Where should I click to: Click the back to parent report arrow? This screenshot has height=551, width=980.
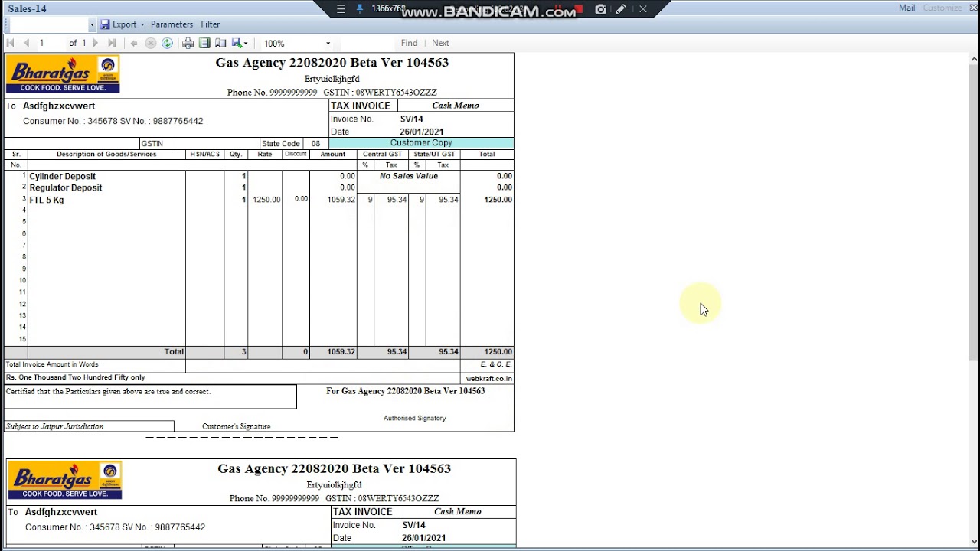(x=134, y=44)
